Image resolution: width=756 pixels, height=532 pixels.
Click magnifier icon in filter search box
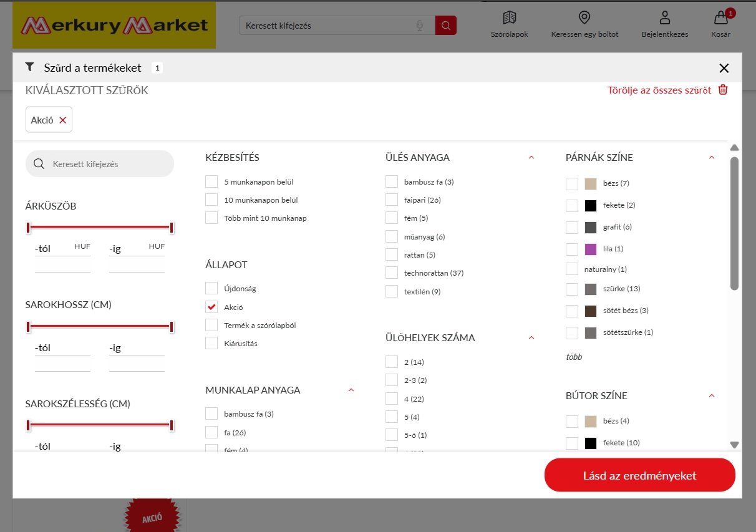pos(39,164)
